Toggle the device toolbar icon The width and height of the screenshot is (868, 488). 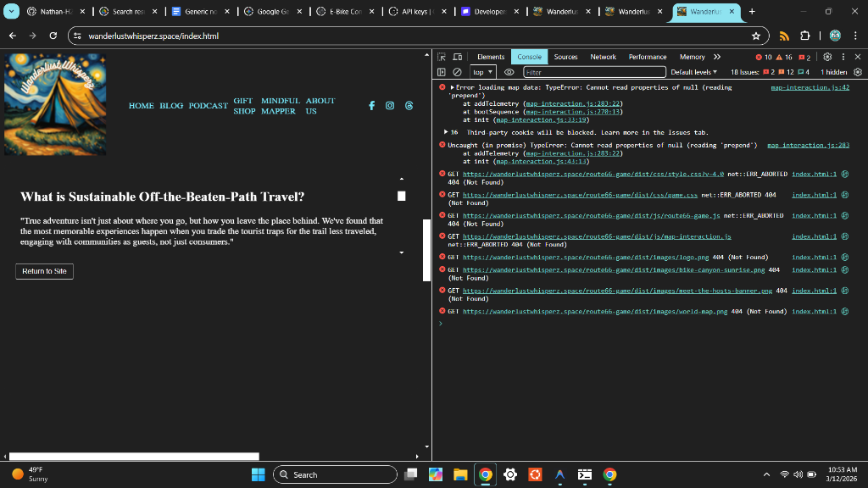click(x=457, y=57)
